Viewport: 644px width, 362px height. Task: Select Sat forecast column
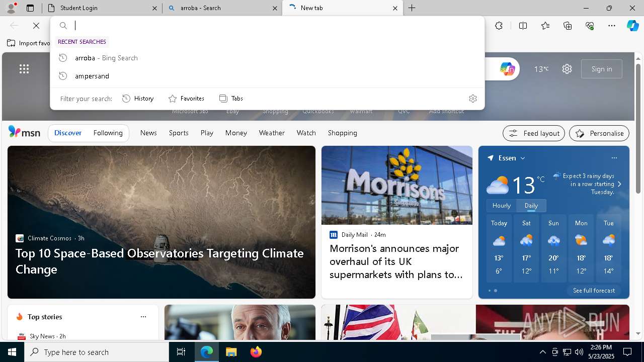tap(526, 248)
